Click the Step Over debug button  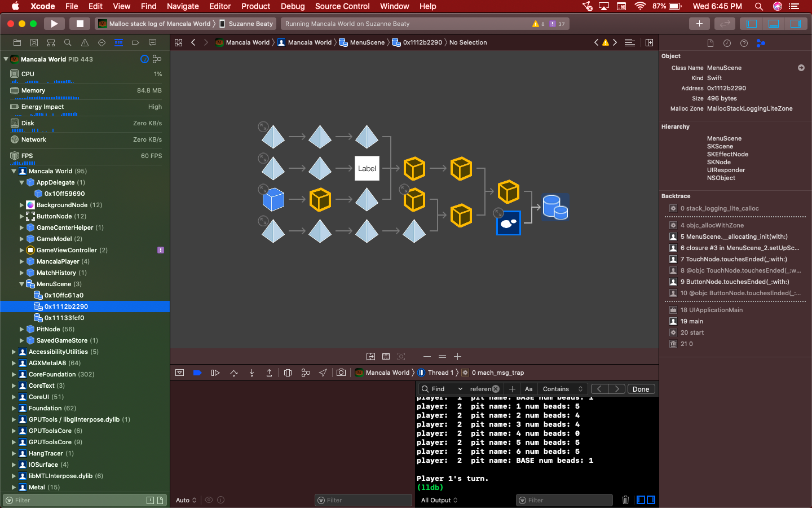coord(234,373)
